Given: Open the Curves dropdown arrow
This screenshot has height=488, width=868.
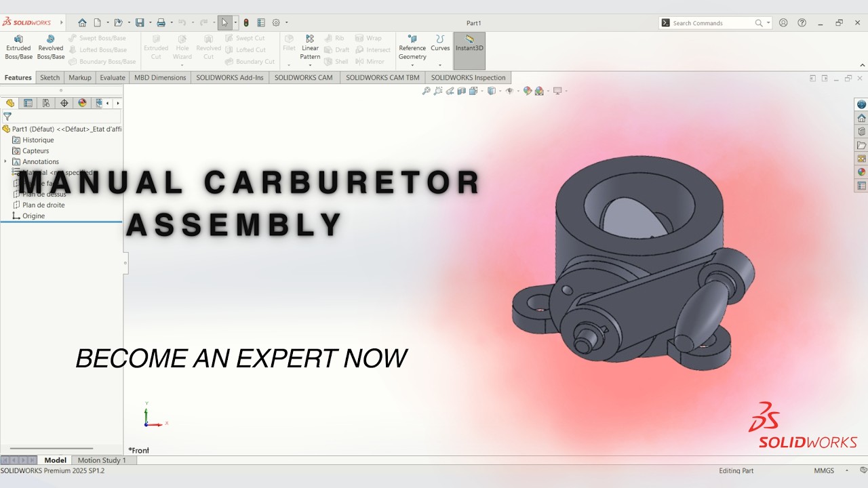Looking at the screenshot, I should pyautogui.click(x=440, y=66).
